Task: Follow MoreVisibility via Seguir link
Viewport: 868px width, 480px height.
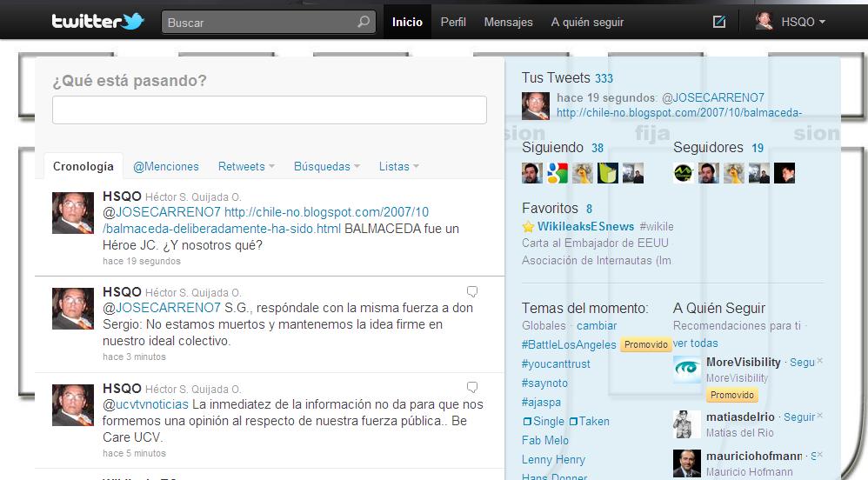Action: (802, 363)
